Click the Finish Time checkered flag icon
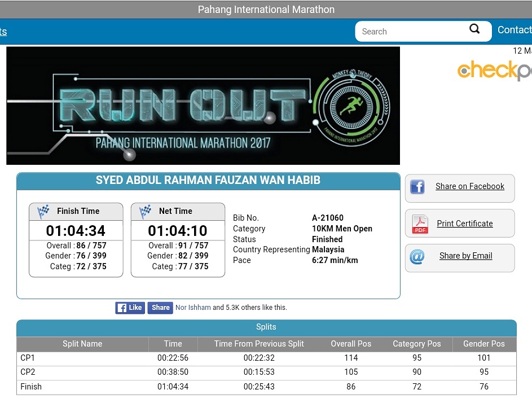This screenshot has width=532, height=416. [x=43, y=212]
